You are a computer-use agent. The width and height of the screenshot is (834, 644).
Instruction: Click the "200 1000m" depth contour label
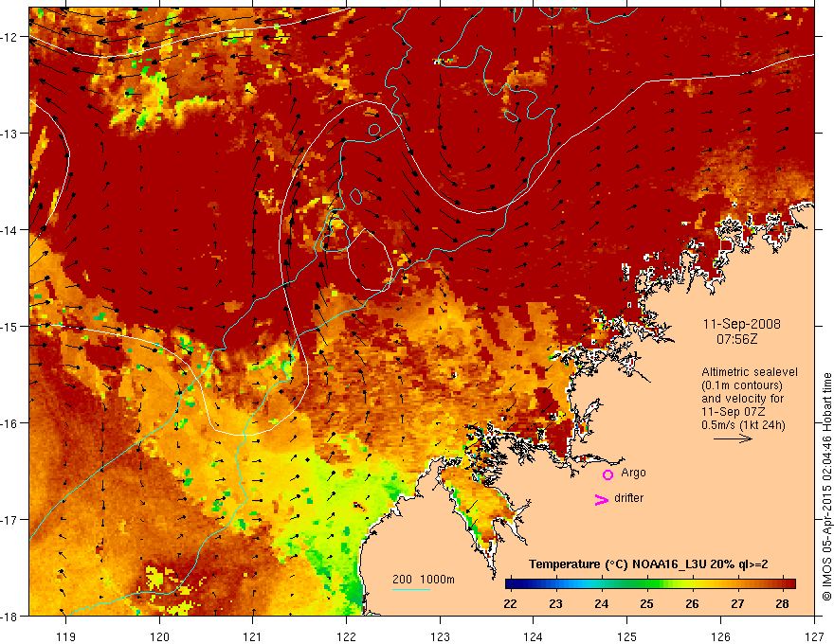click(424, 580)
